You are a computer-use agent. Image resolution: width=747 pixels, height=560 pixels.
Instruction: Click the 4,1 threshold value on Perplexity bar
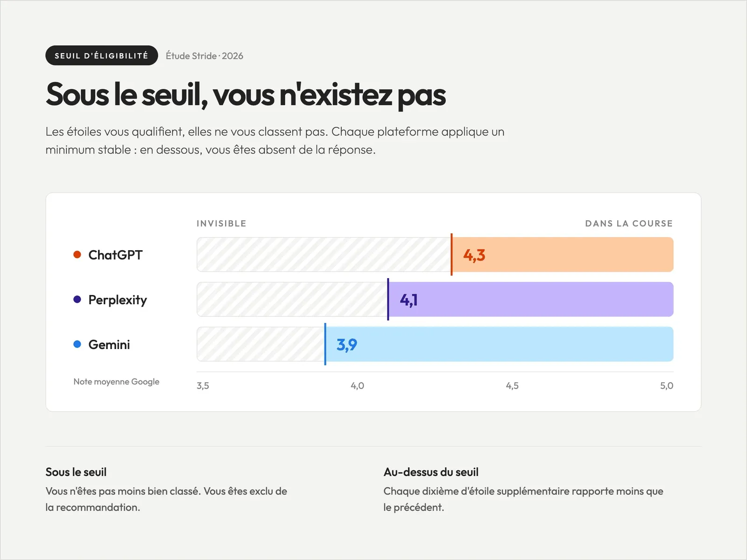[409, 300]
